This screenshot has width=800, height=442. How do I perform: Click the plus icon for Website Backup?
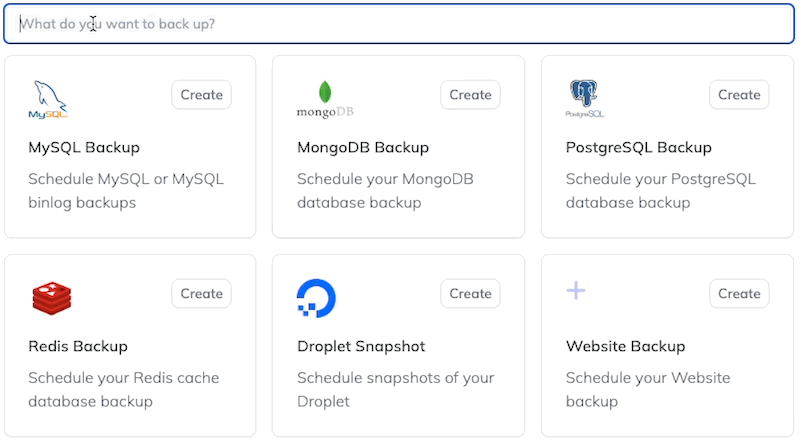[576, 291]
